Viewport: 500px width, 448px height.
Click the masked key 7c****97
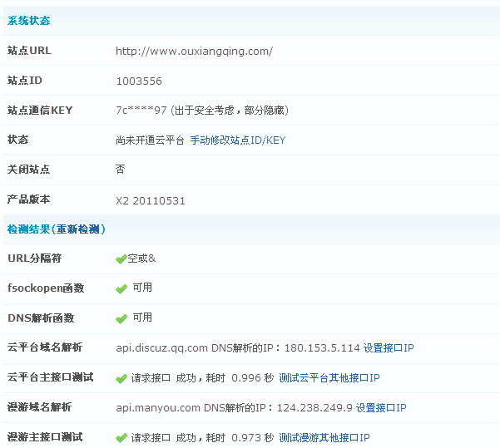[141, 111]
